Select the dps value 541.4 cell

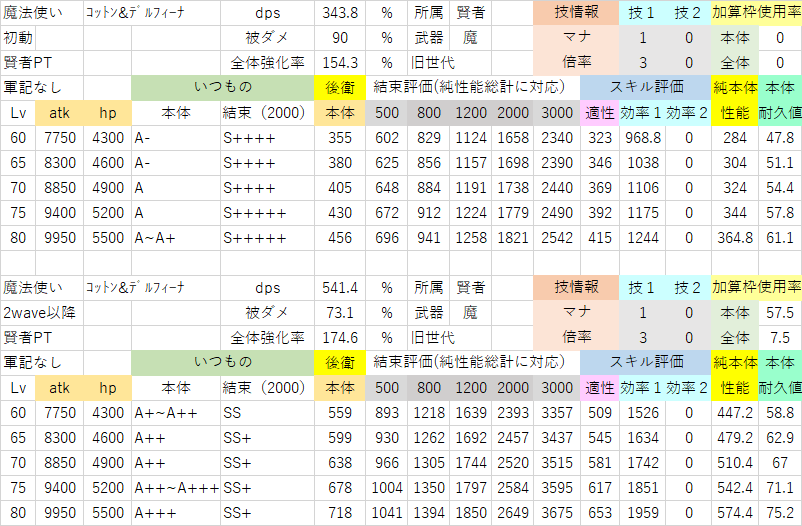click(340, 288)
